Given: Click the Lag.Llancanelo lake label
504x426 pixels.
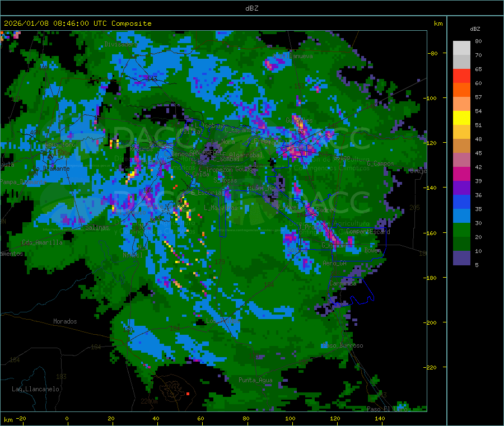Looking at the screenshot, I should [x=35, y=389].
